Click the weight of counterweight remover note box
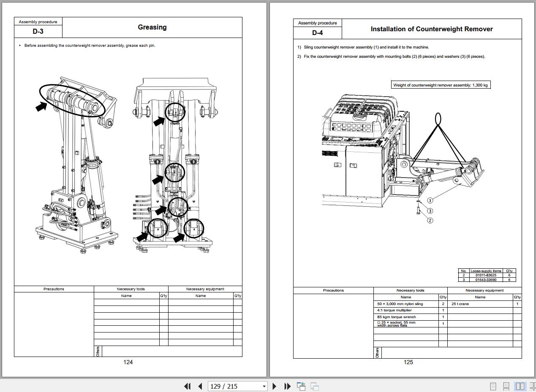 point(441,85)
